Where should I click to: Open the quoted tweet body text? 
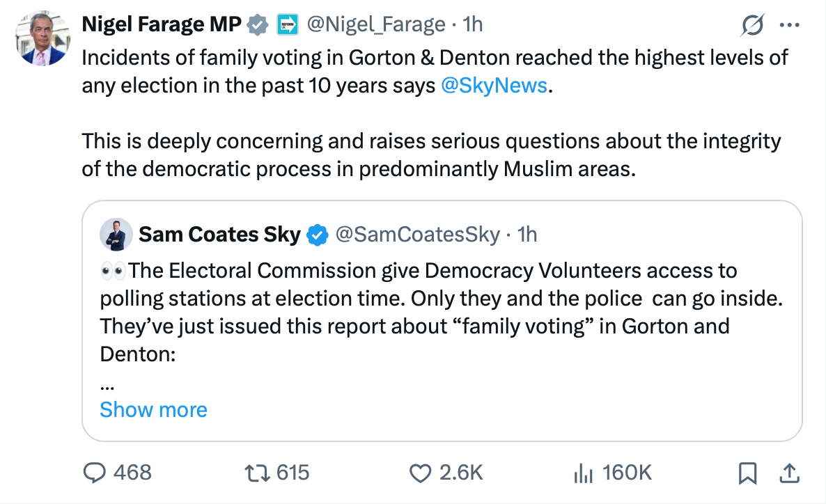tap(418, 313)
